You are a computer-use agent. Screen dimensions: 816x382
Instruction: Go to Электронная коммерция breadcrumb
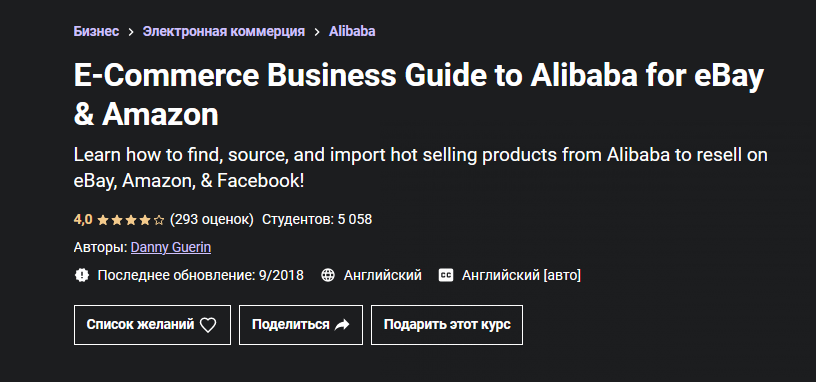pos(224,31)
